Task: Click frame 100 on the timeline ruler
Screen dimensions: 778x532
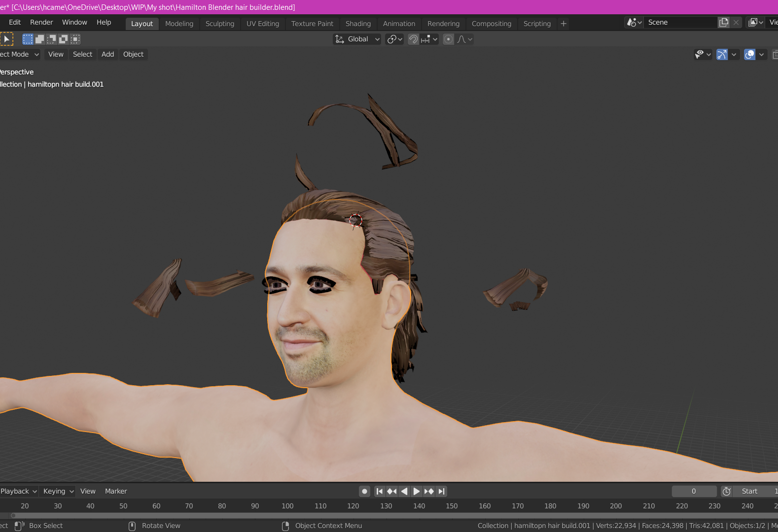Action: [287, 506]
